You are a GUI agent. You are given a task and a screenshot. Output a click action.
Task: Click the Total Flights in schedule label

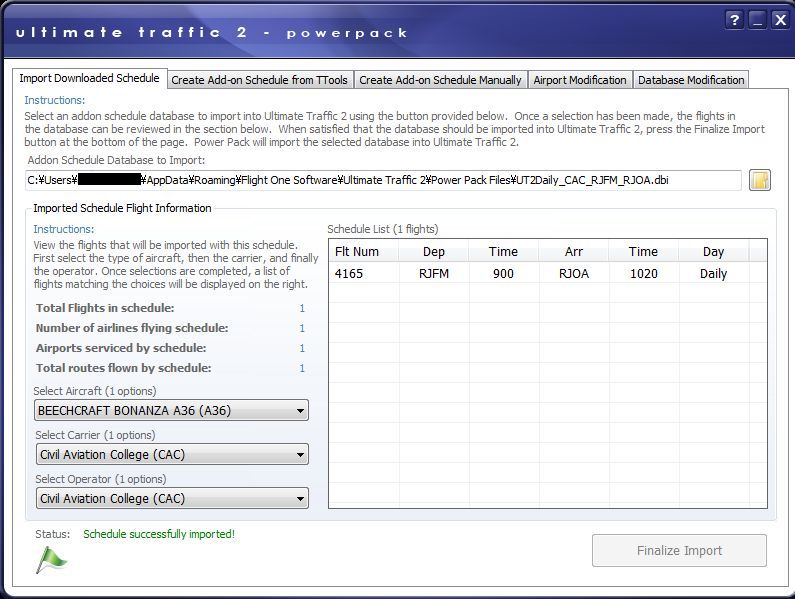(105, 308)
